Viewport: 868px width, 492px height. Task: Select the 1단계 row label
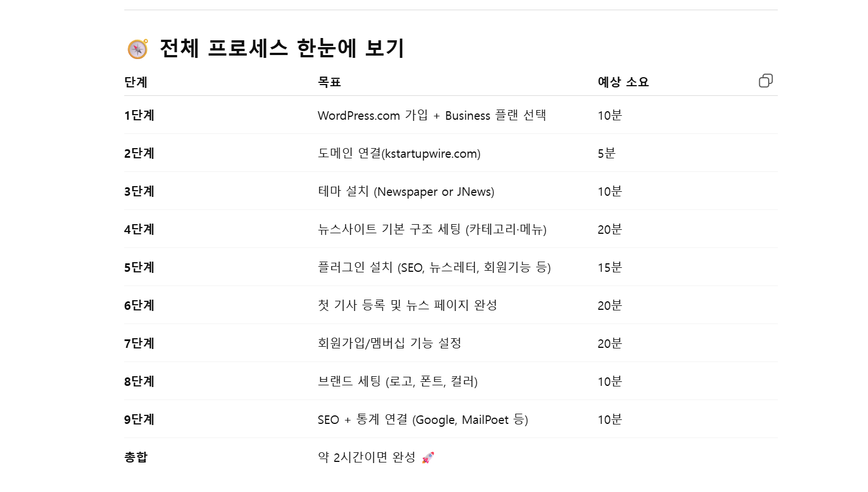pos(140,116)
